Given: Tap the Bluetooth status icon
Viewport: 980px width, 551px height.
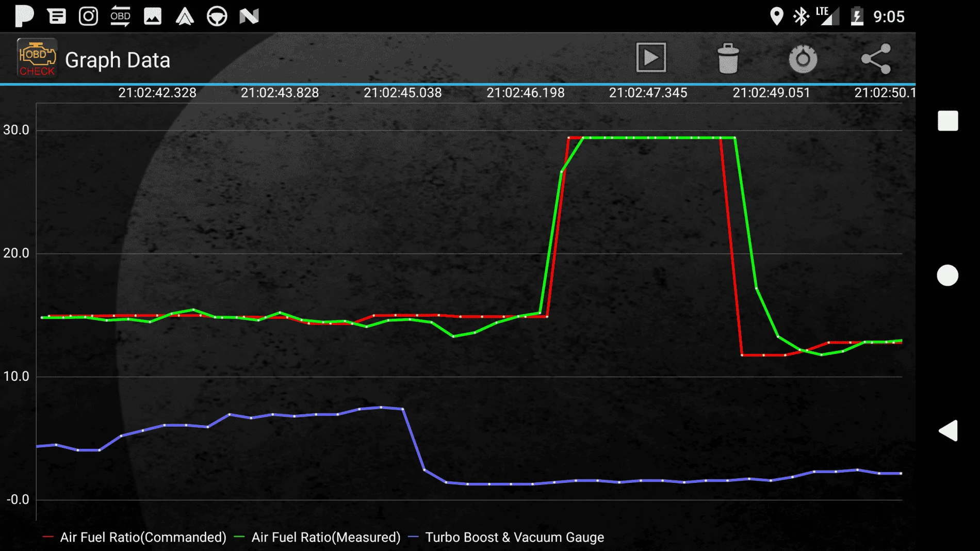Looking at the screenshot, I should [x=801, y=17].
